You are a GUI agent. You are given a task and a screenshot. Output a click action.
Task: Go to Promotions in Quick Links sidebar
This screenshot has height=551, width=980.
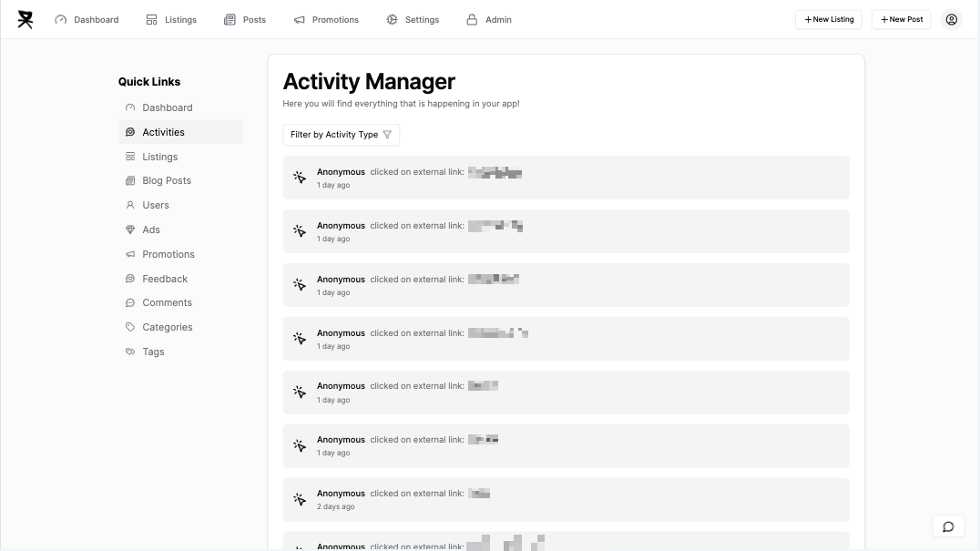[180, 254]
